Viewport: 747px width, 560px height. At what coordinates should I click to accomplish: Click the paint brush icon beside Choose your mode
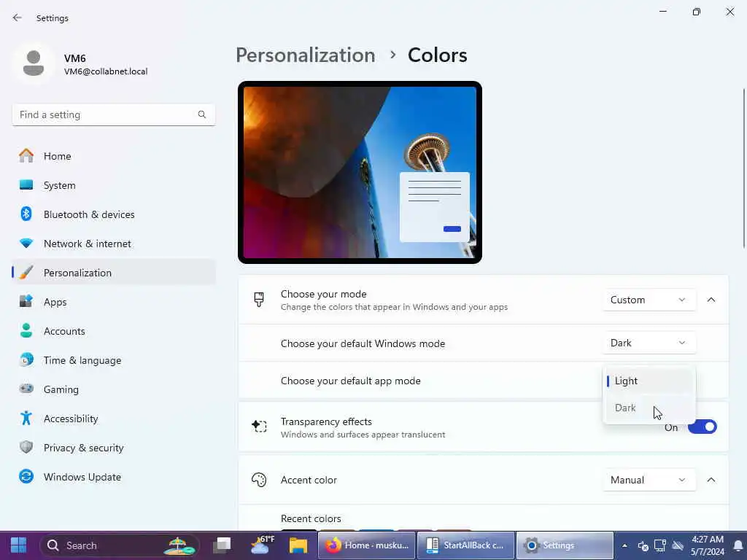click(x=259, y=300)
